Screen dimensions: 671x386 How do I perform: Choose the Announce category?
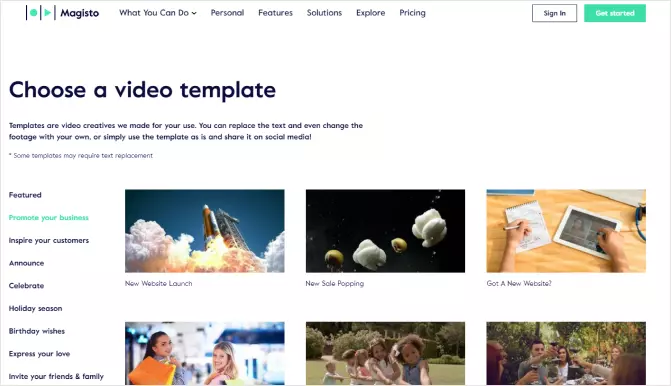27,263
